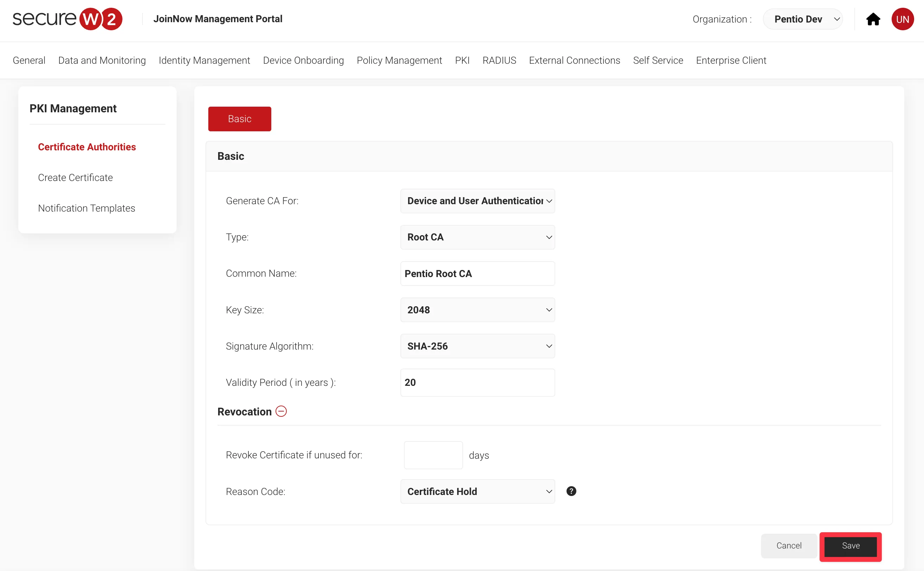Click the Reason Code help question icon
The height and width of the screenshot is (571, 924).
pyautogui.click(x=571, y=491)
